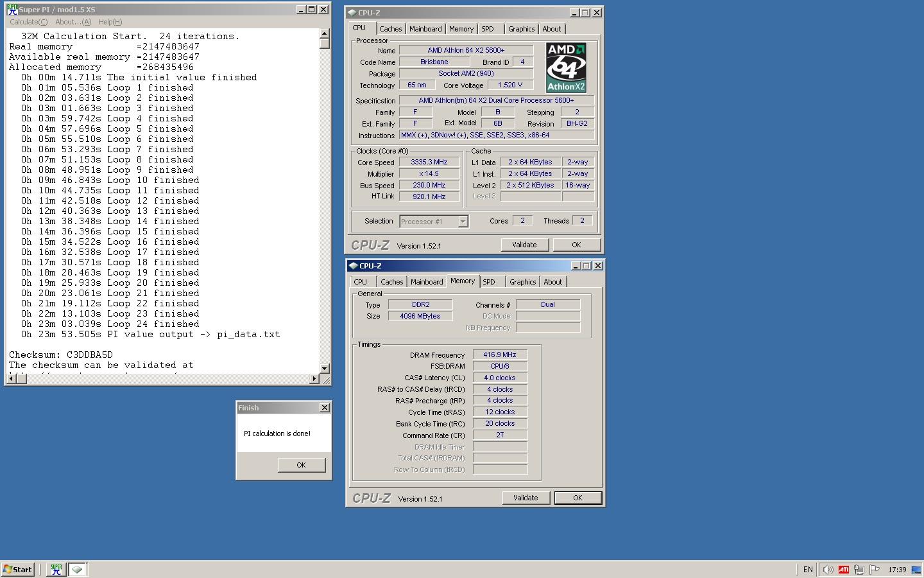The height and width of the screenshot is (578, 924).
Task: Click PI calculation is done! message
Action: (x=277, y=433)
